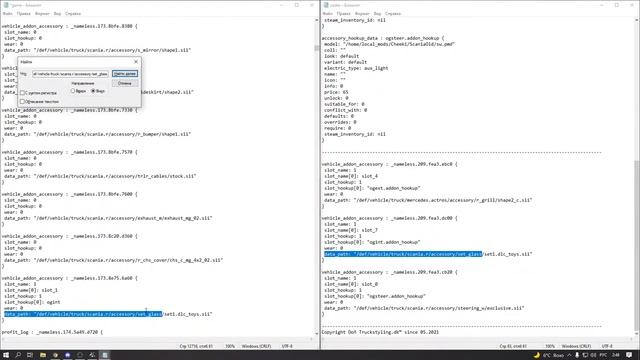640x360 pixels.
Task: Click the slot_hookup[0]: "ogsteer.addon_hookup" line
Action: point(375,296)
